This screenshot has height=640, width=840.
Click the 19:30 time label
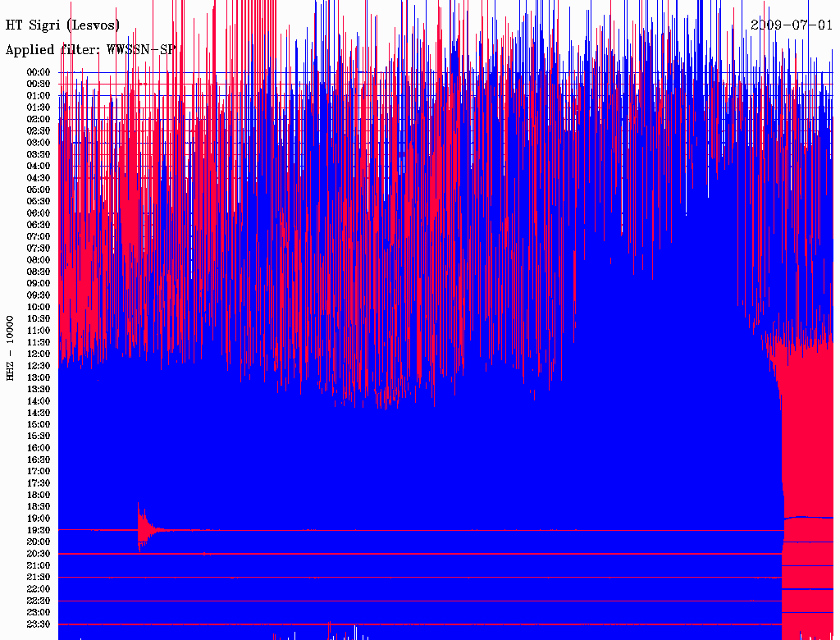39,531
